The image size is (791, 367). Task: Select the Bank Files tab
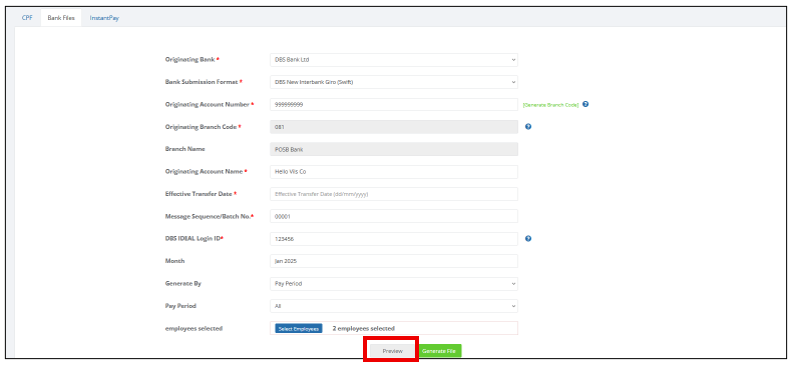(x=61, y=18)
